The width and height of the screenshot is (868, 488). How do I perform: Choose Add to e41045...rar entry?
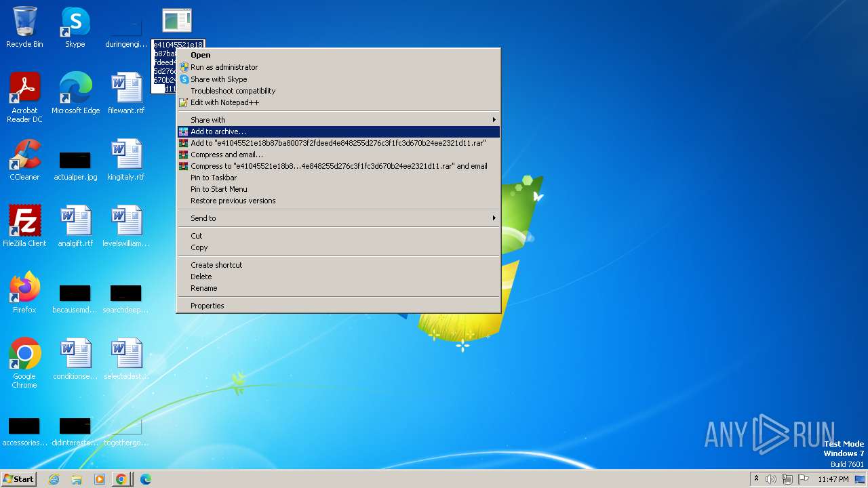338,143
